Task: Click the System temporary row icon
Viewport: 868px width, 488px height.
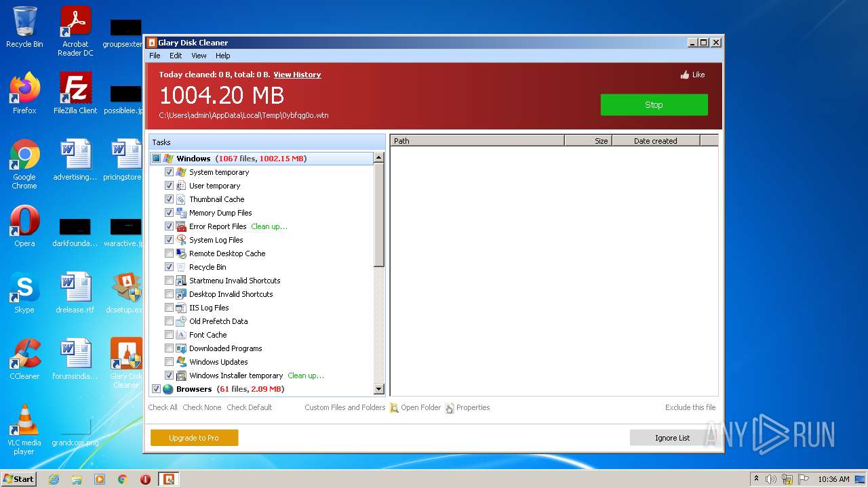Action: pos(181,172)
